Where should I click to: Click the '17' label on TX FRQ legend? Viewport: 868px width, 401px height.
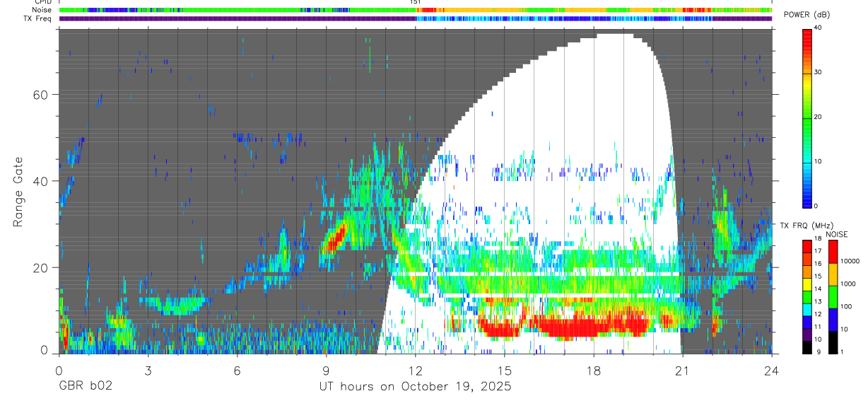(x=818, y=252)
